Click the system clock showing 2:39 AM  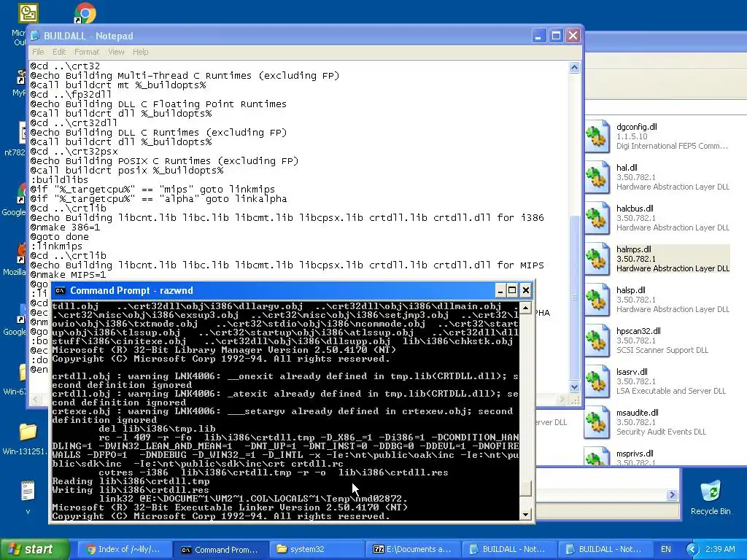pos(720,549)
